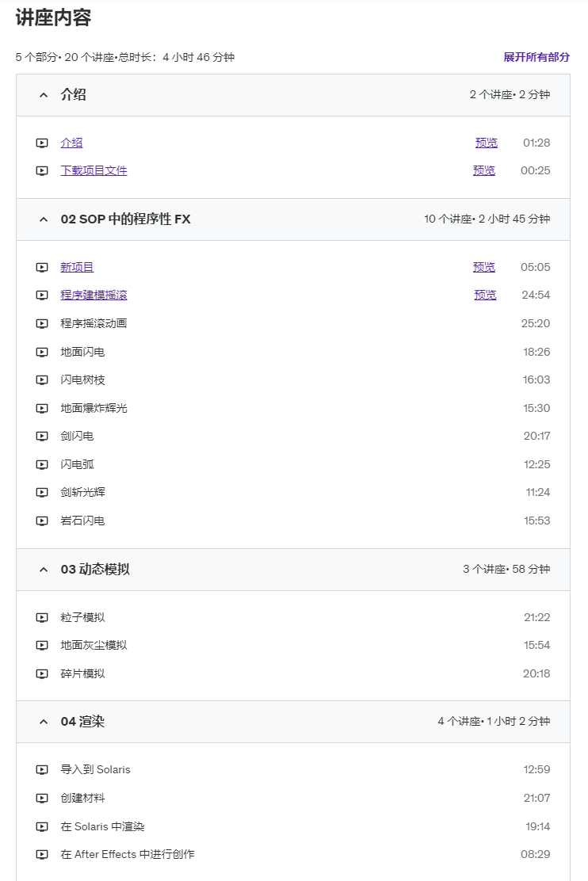Click the 在 Solaris 中渲染 lecture title

click(x=102, y=826)
